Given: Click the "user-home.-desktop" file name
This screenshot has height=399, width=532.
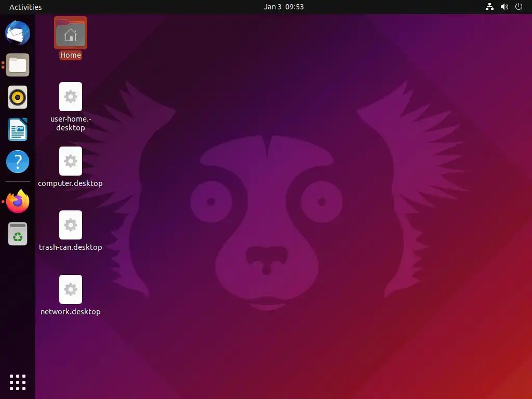Looking at the screenshot, I should 71,123.
